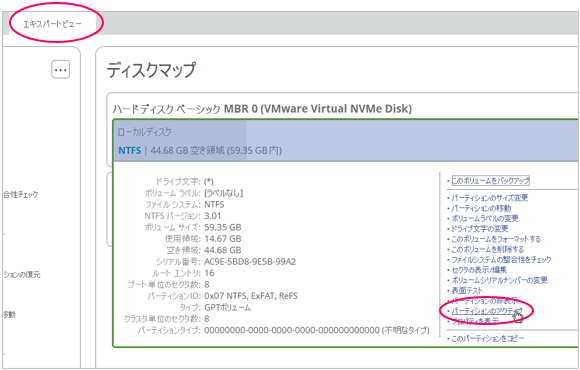
Task: Open the エキスパートビュー tab
Action: [x=52, y=24]
